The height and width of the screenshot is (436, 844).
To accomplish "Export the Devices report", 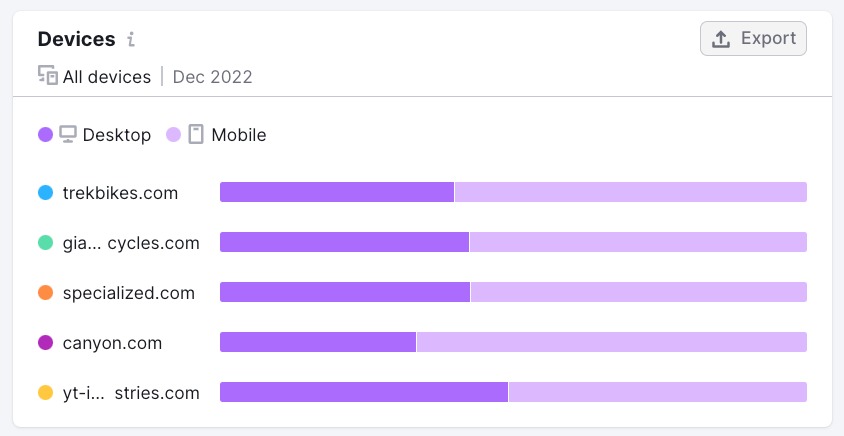I will coord(753,39).
